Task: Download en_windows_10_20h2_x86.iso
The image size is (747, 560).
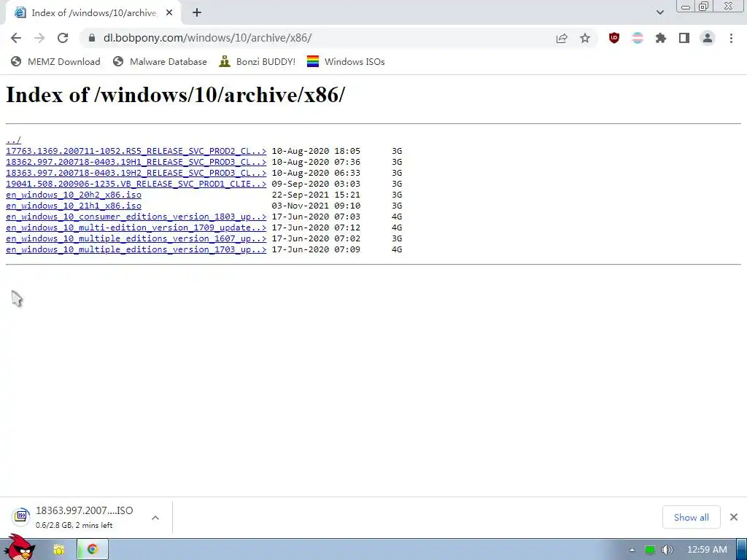Action: (74, 195)
